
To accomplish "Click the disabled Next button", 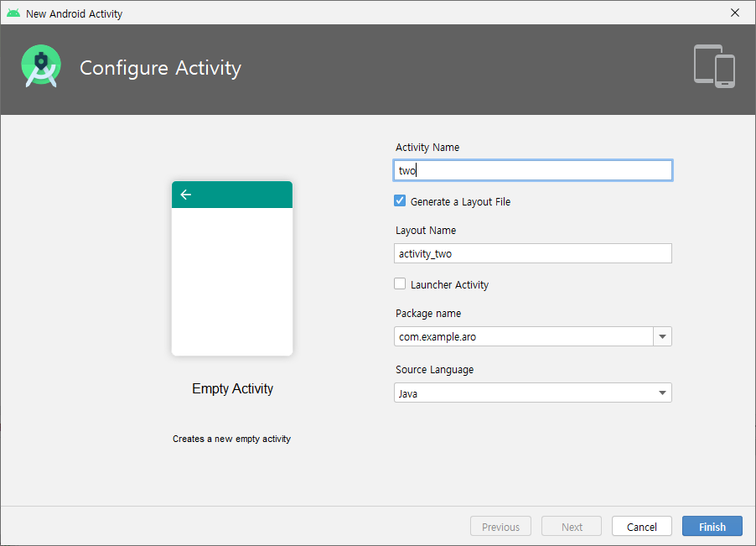I will pos(572,526).
